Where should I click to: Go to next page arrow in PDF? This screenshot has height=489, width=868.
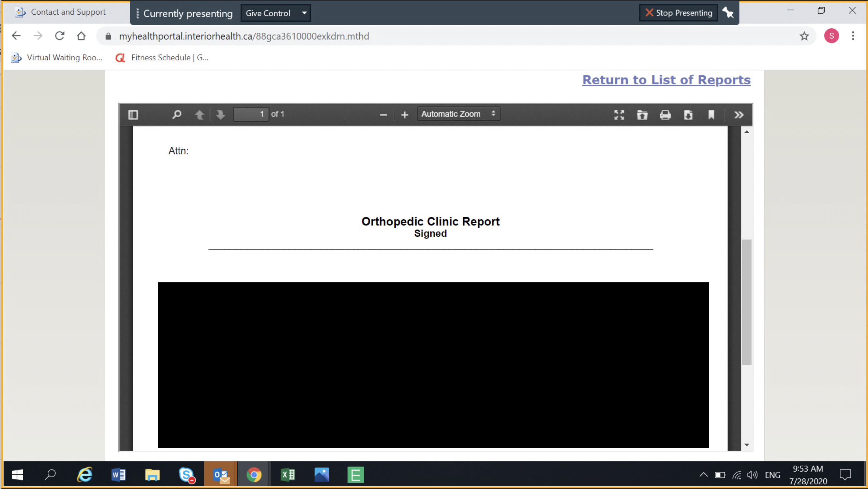[221, 115]
